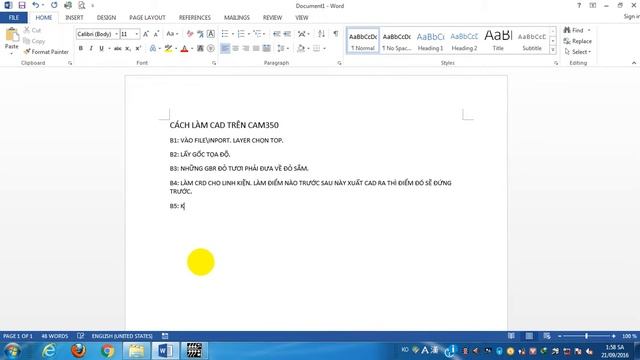The image size is (640, 360).
Task: Open the font size dropdown
Action: pyautogui.click(x=137, y=34)
